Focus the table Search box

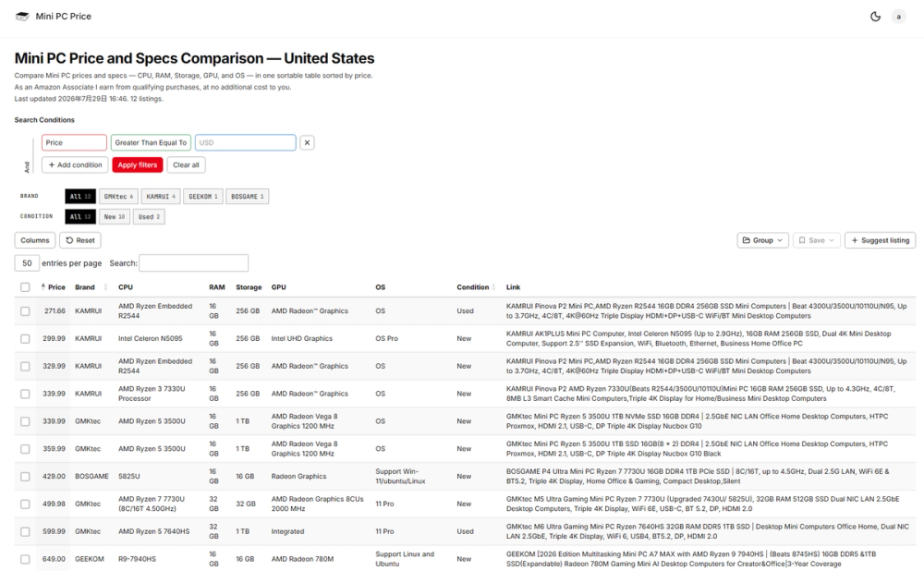[x=194, y=262]
